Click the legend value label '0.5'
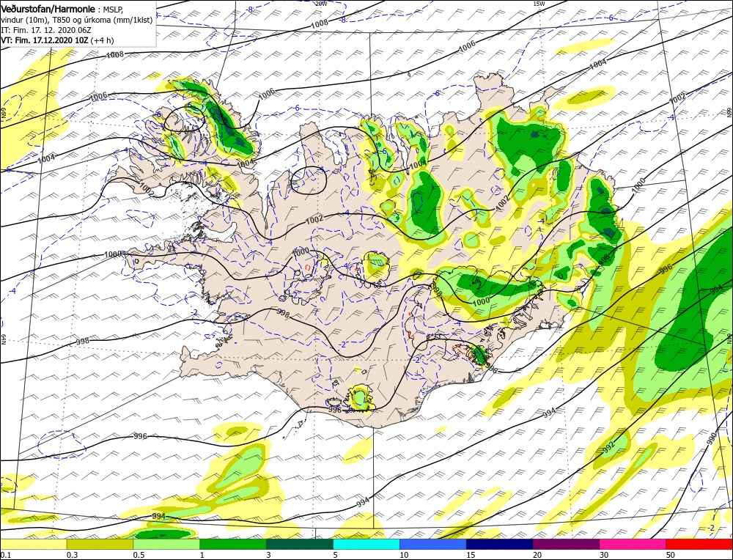733x560 pixels. (x=139, y=555)
